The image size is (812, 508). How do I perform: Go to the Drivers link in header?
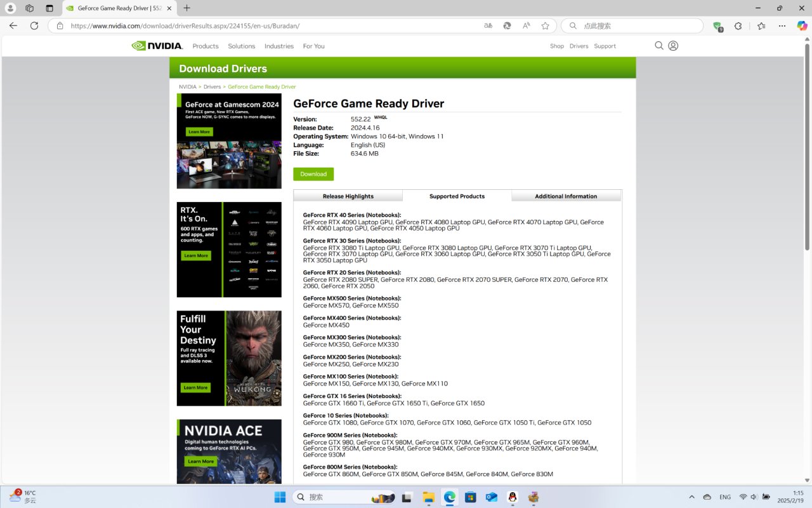579,46
